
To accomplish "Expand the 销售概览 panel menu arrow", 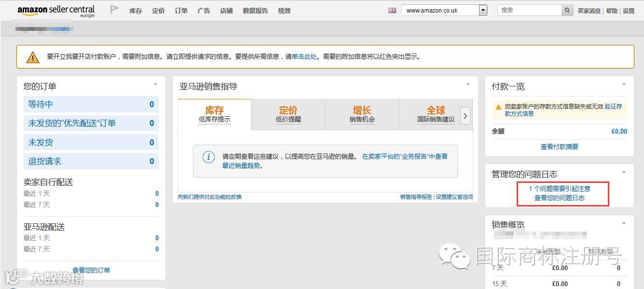I will point(624,223).
